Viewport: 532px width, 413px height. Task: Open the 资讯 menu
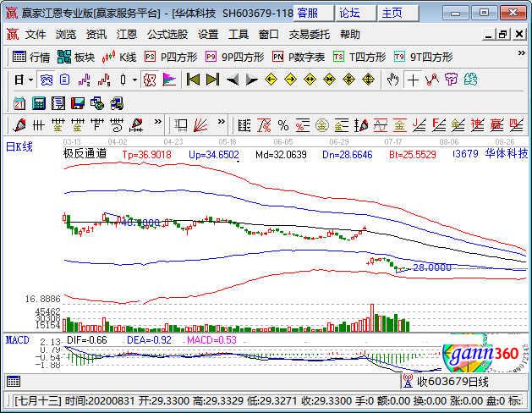point(96,34)
